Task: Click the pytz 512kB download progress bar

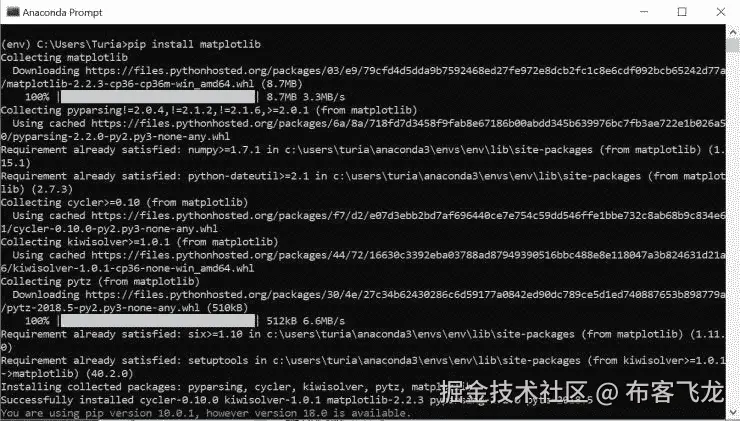Action: [x=158, y=321]
